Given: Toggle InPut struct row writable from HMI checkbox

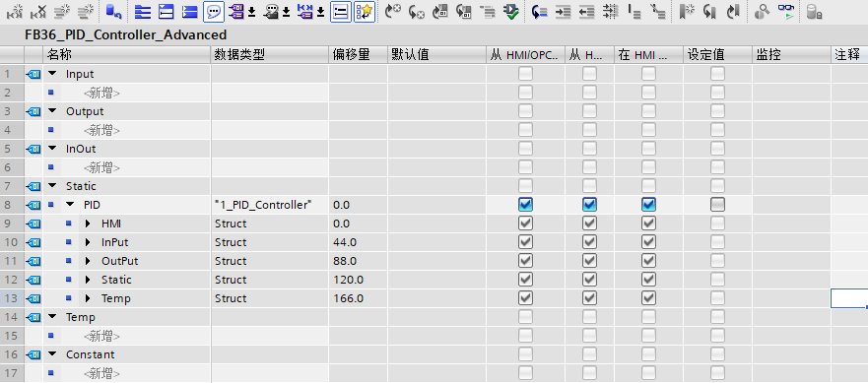Looking at the screenshot, I should 589,242.
